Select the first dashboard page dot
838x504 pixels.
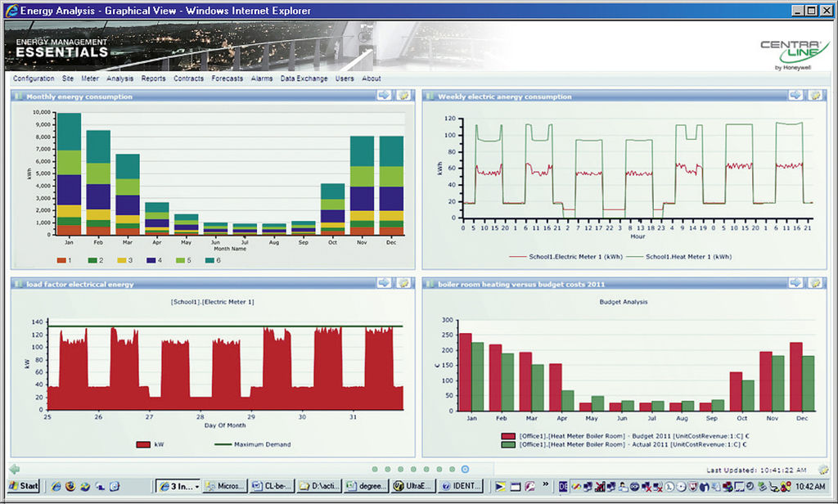click(375, 470)
